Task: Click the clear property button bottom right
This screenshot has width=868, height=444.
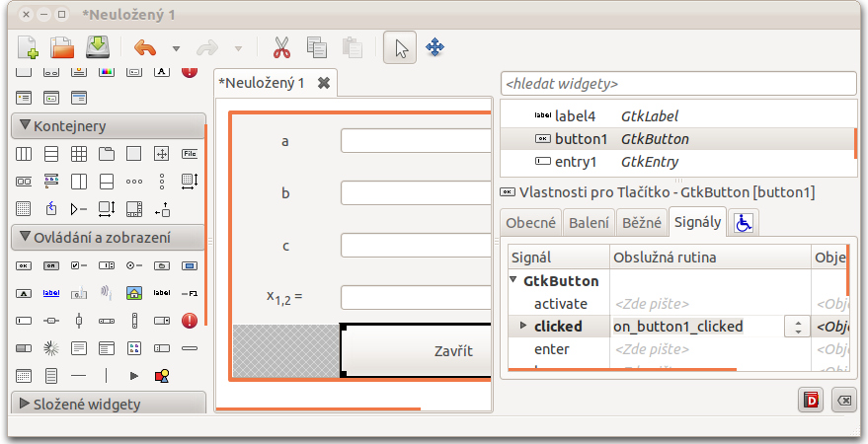Action: click(x=844, y=400)
